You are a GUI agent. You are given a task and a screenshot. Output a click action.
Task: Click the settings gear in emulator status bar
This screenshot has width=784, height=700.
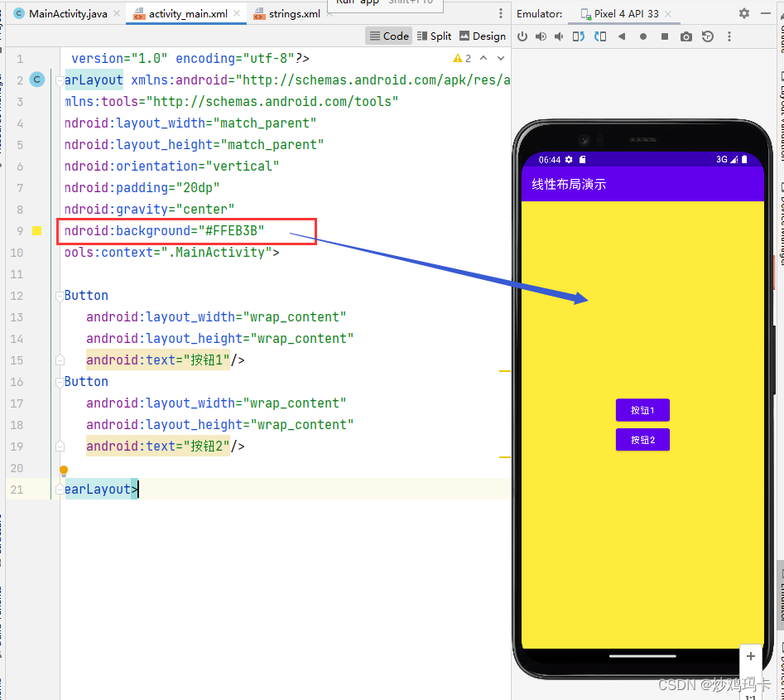click(569, 160)
